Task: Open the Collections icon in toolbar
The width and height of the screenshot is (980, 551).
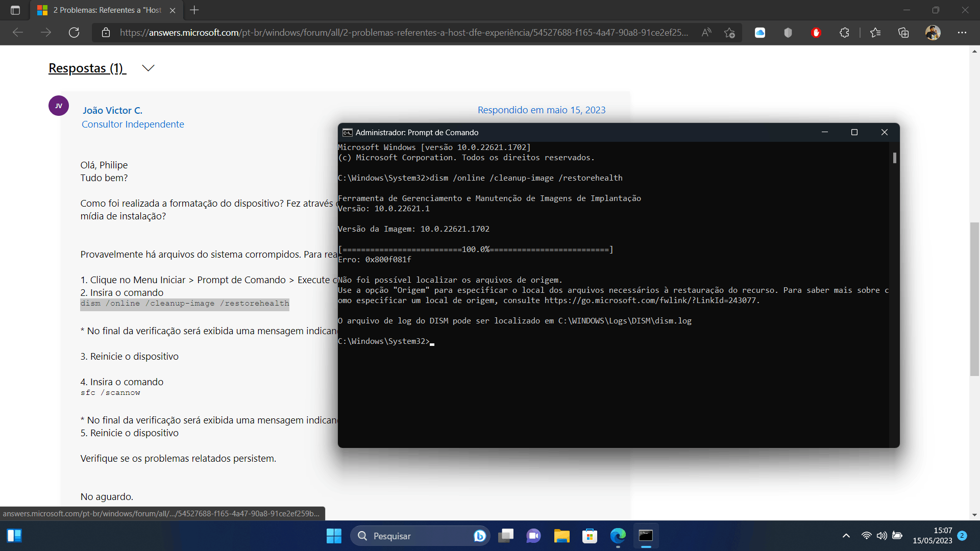Action: (903, 33)
